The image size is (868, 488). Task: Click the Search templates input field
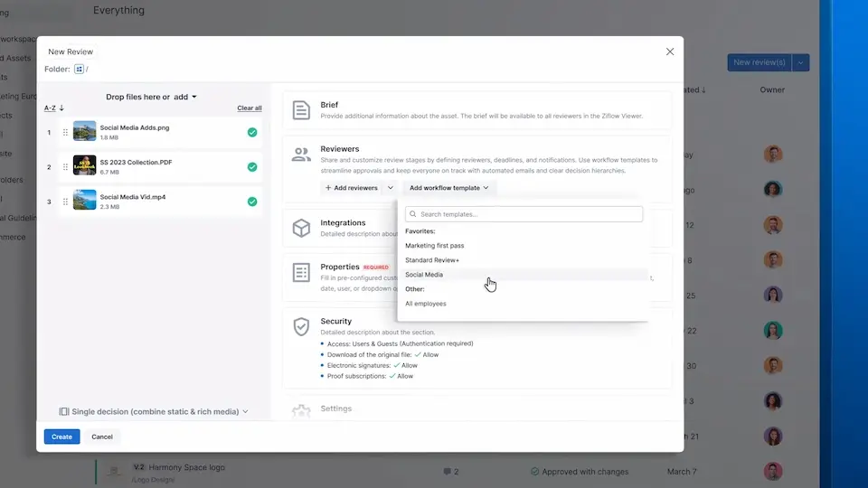[524, 214]
